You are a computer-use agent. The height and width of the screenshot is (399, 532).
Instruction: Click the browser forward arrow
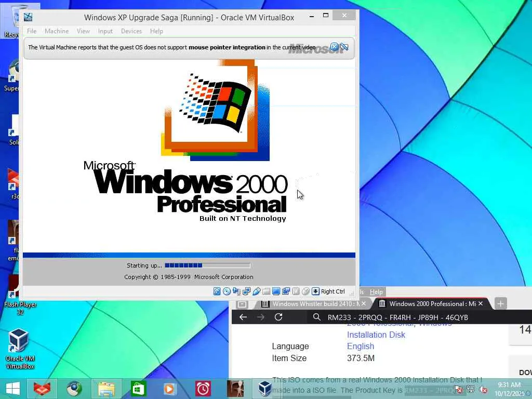(x=261, y=317)
